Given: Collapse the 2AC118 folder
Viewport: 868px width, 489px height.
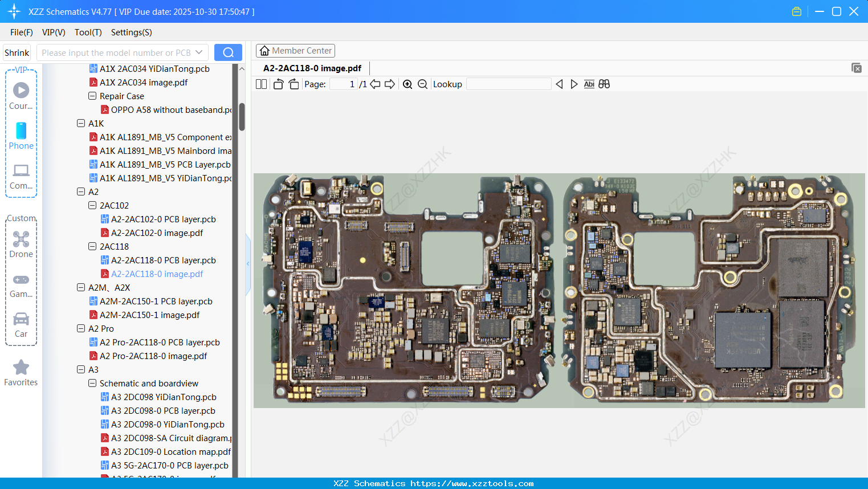Looking at the screenshot, I should click(x=92, y=247).
